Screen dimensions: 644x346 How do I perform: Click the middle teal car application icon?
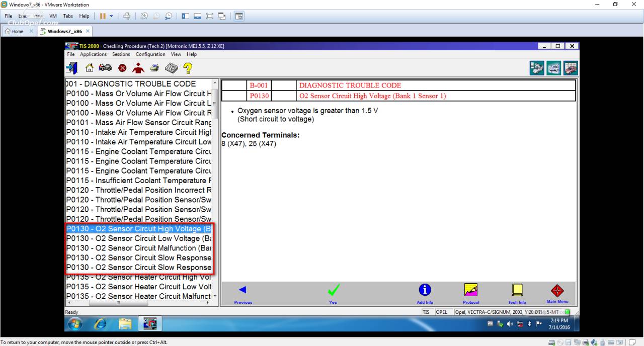pyautogui.click(x=554, y=68)
